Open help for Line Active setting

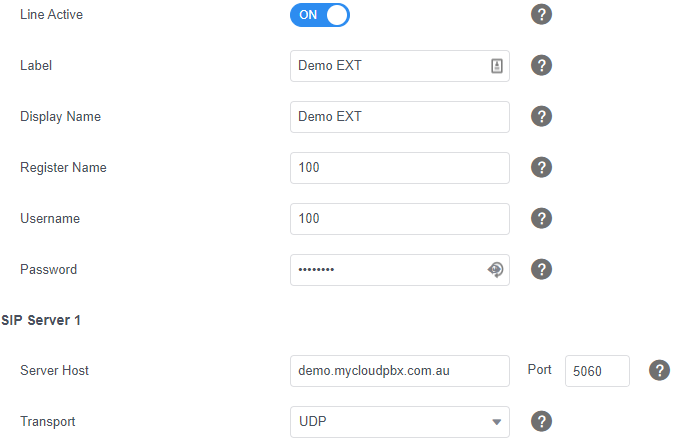[541, 15]
